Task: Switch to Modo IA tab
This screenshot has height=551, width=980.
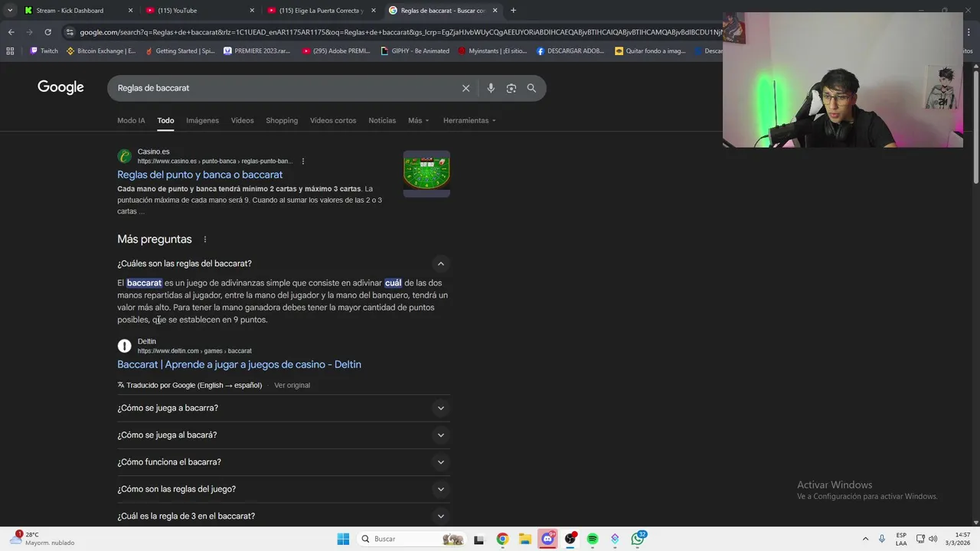Action: (x=131, y=120)
